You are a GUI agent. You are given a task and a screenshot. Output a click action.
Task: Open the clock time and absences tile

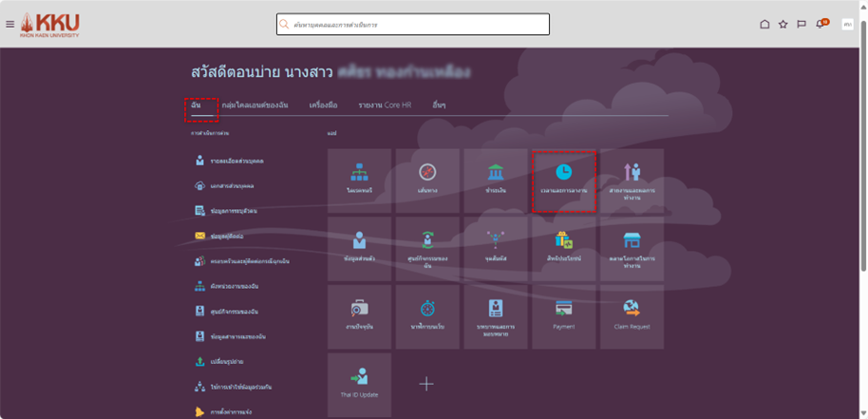564,180
